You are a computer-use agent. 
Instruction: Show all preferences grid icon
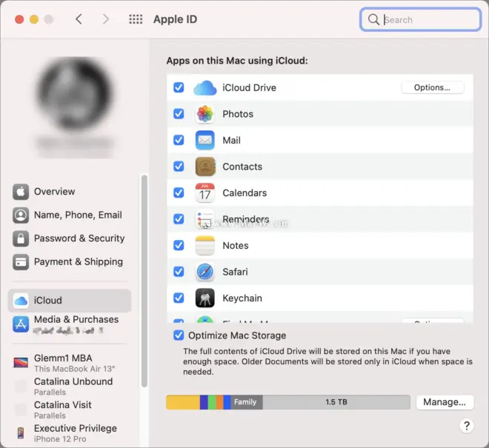point(136,19)
